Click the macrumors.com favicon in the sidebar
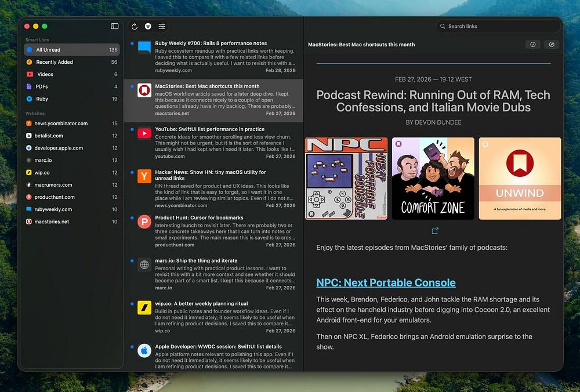Screen dimensions: 580x392 [29, 185]
